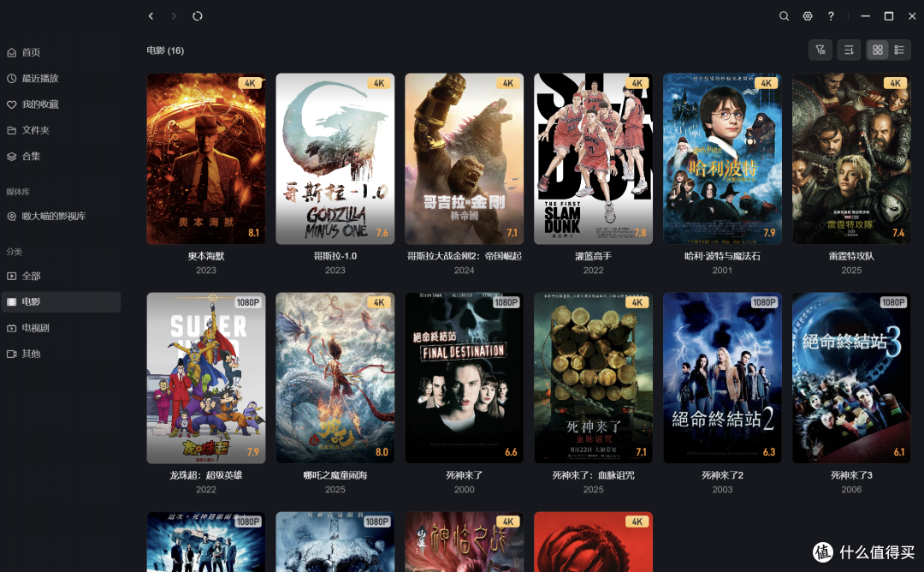924x572 pixels.
Task: Open the 龙珠超 poster
Action: click(x=206, y=378)
